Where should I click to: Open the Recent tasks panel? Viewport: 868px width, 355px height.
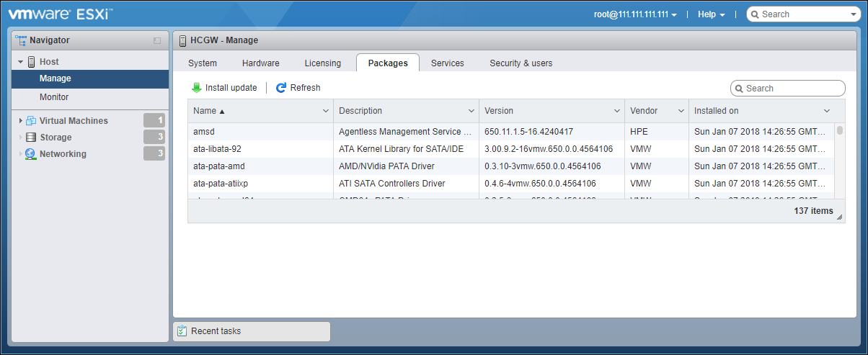coord(252,331)
